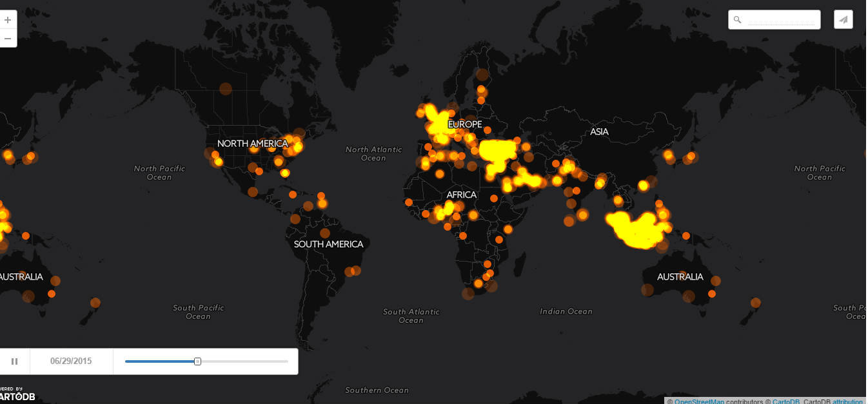Open the OpenStreetMap contributors link
The image size is (868, 404).
700,401
